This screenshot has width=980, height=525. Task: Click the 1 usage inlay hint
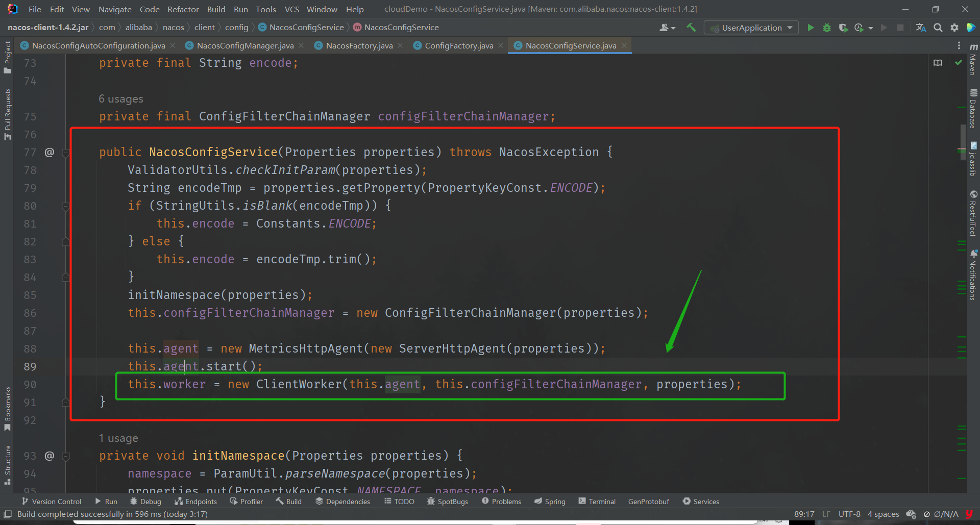click(118, 438)
